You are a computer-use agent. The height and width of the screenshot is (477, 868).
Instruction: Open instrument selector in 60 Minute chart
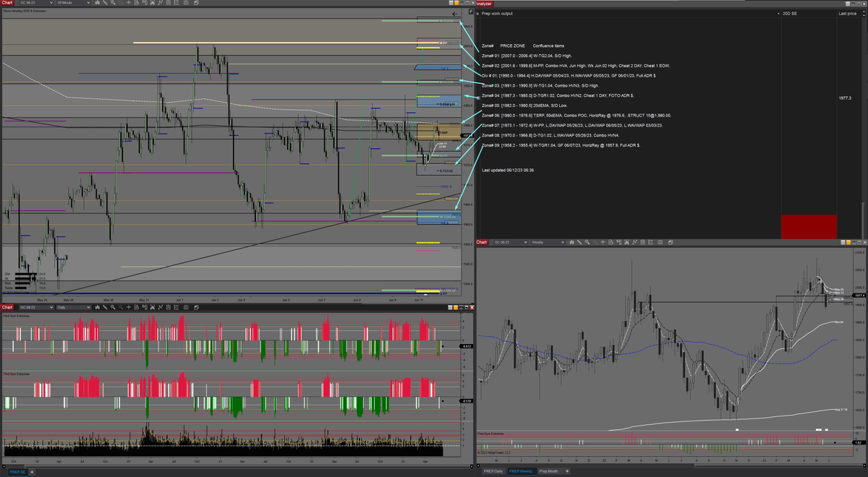pos(36,3)
